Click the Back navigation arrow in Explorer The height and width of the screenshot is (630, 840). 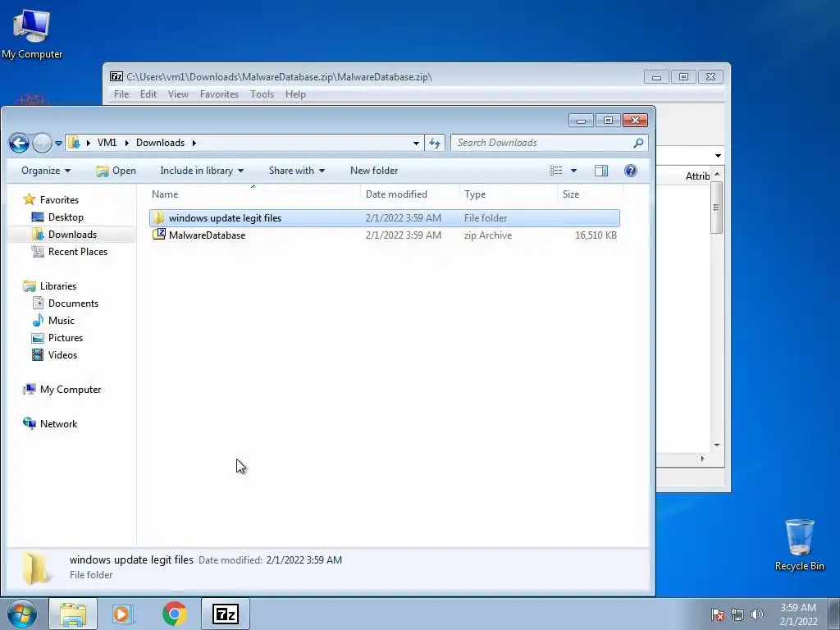tap(20, 143)
